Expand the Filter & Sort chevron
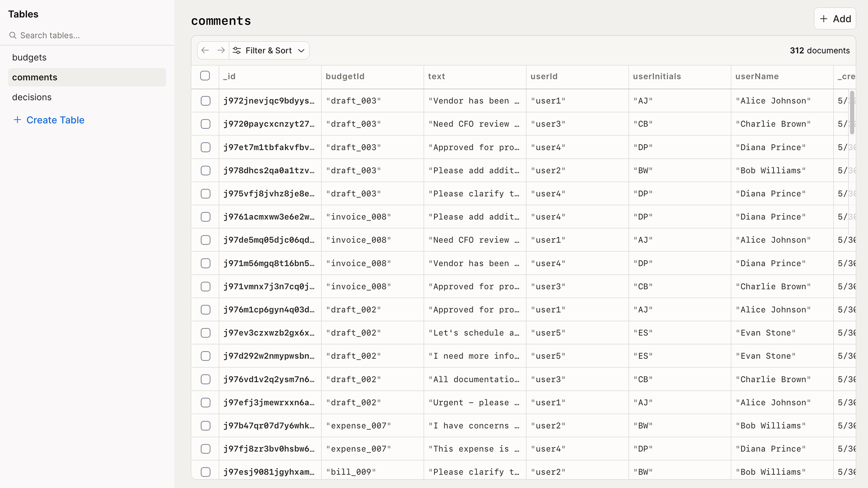The image size is (868, 488). (302, 51)
